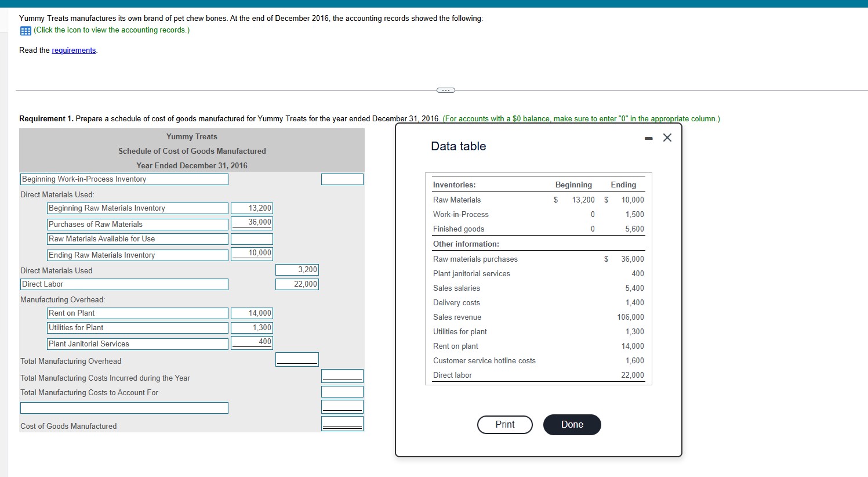Click the Utilities for Plant 1,300 field
The image size is (868, 477).
252,328
